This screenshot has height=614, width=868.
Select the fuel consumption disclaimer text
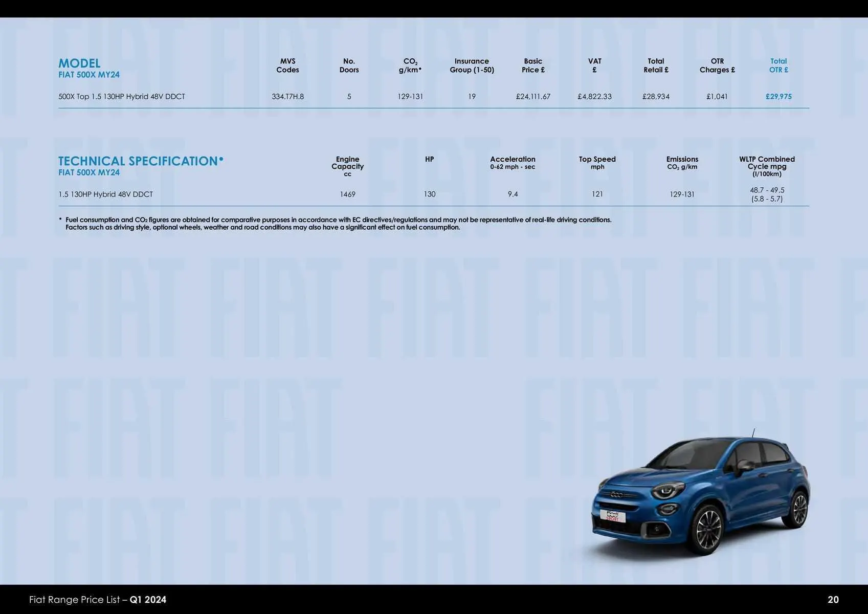[x=338, y=223]
